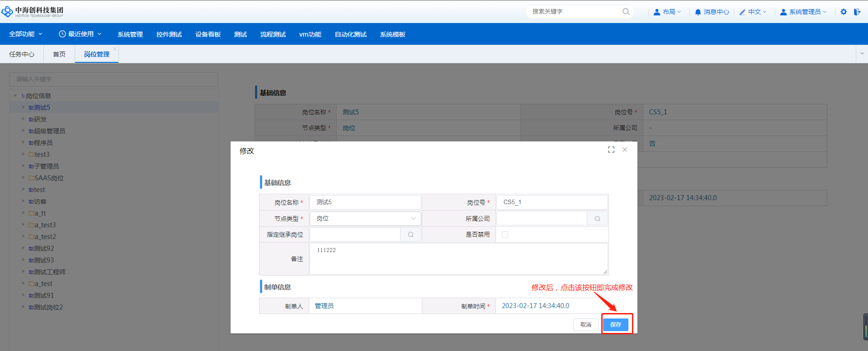868x351 pixels.
Task: Close the 修改 dialog with X icon
Action: click(x=625, y=150)
